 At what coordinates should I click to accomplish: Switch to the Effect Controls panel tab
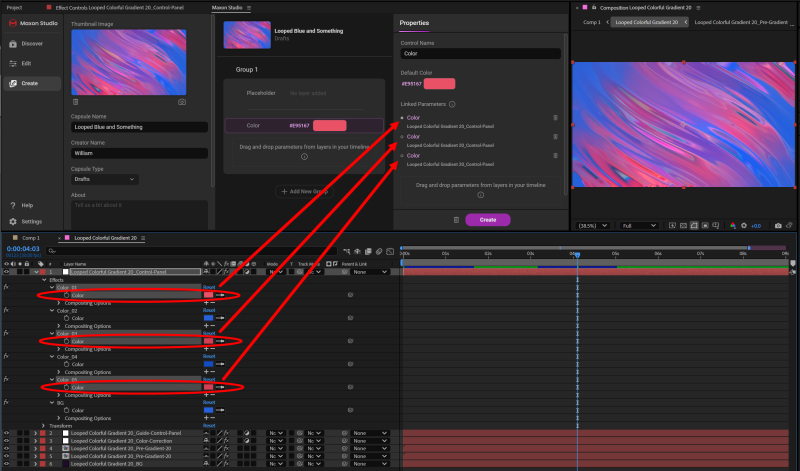point(119,8)
